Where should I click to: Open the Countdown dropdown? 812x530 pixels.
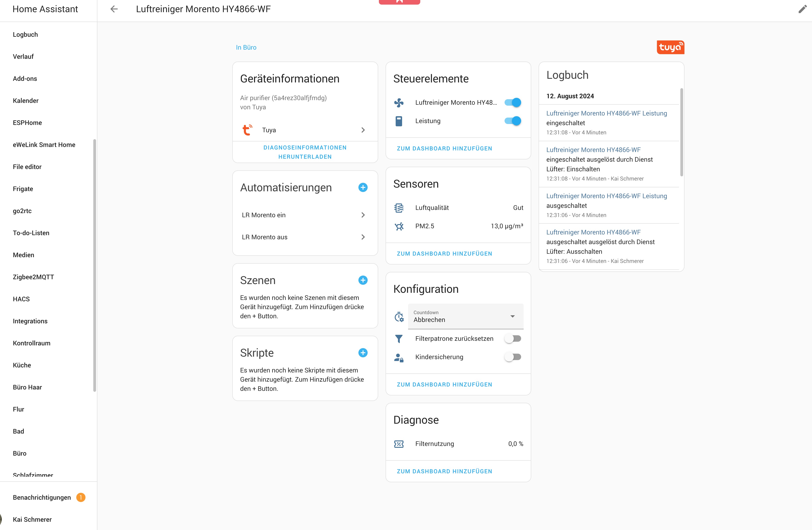[x=465, y=316]
